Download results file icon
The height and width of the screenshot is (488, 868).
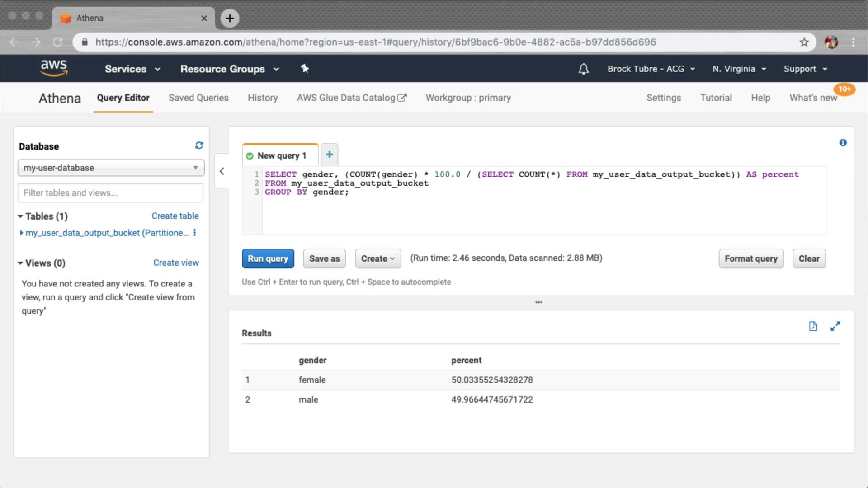tap(813, 326)
